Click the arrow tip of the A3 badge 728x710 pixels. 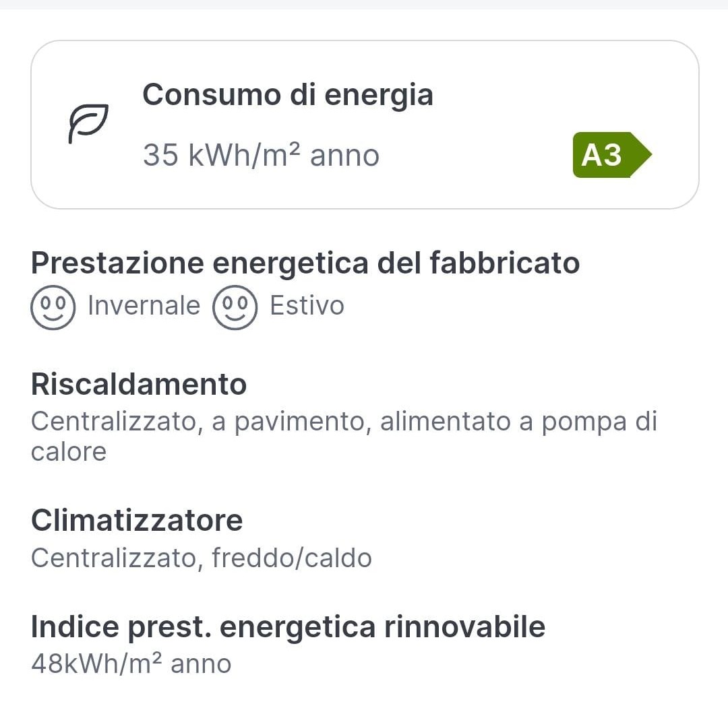pos(642,155)
